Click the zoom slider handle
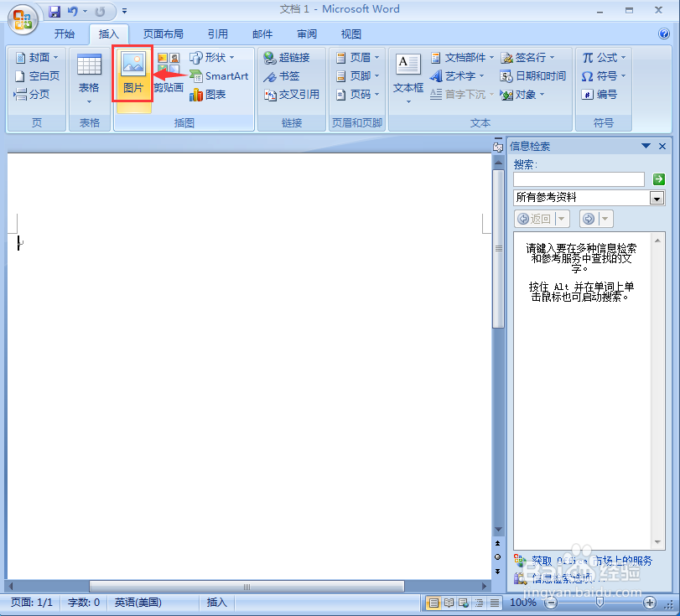 pyautogui.click(x=600, y=602)
